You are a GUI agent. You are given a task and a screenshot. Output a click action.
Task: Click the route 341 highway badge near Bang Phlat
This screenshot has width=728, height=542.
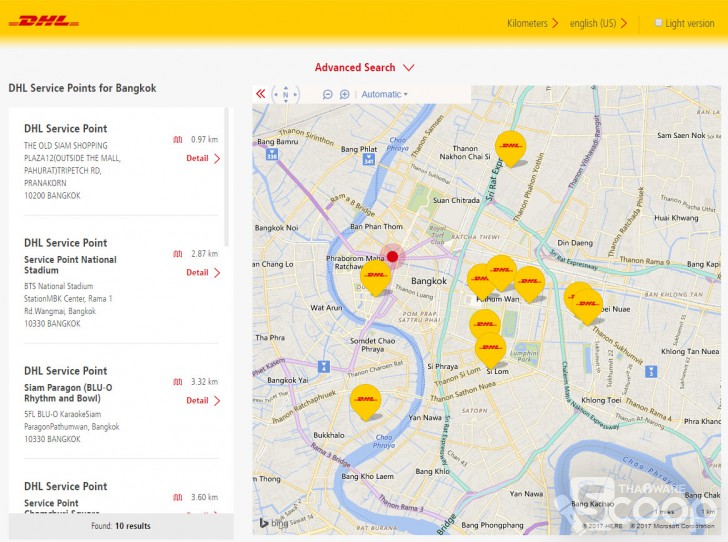click(x=369, y=159)
